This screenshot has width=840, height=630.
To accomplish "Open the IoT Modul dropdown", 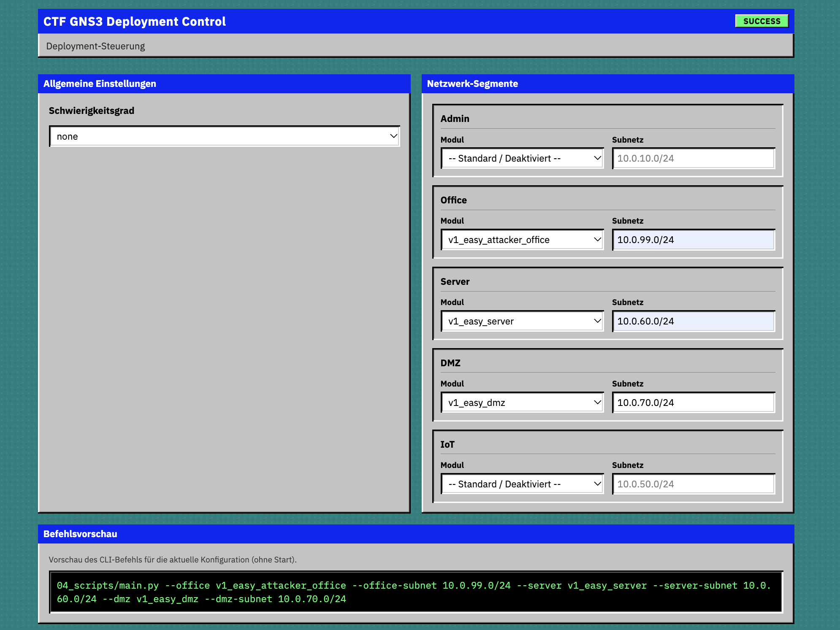I will (522, 484).
